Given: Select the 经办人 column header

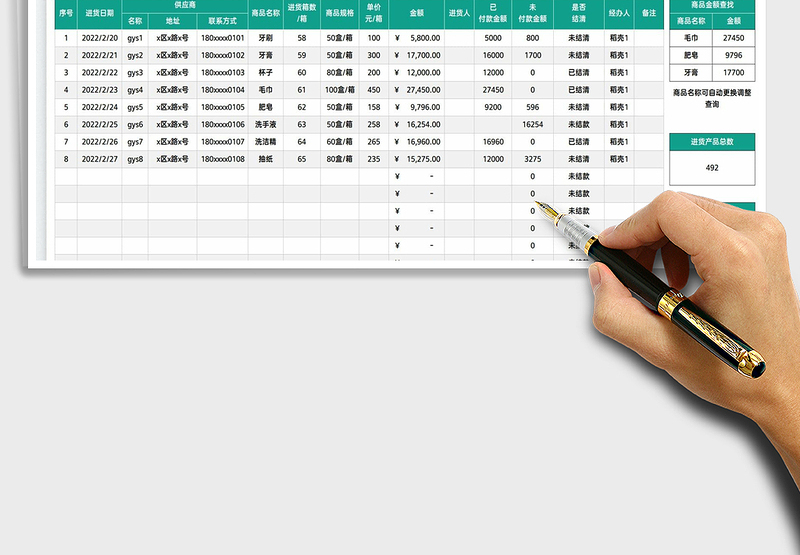Looking at the screenshot, I should click(619, 13).
